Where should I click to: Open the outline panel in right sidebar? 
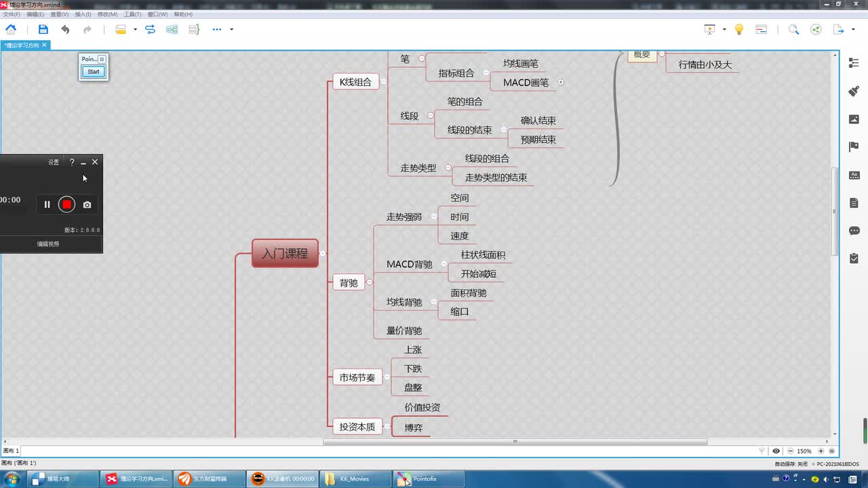click(854, 63)
